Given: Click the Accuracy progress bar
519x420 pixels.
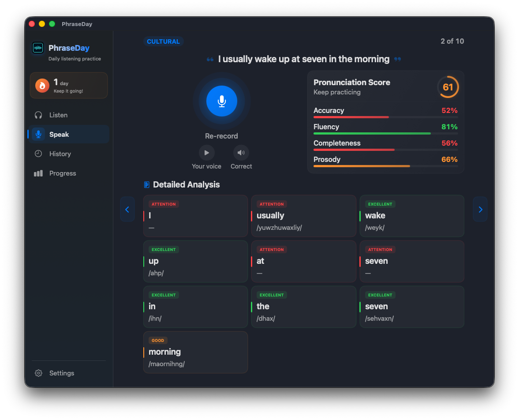Looking at the screenshot, I should pyautogui.click(x=385, y=117).
